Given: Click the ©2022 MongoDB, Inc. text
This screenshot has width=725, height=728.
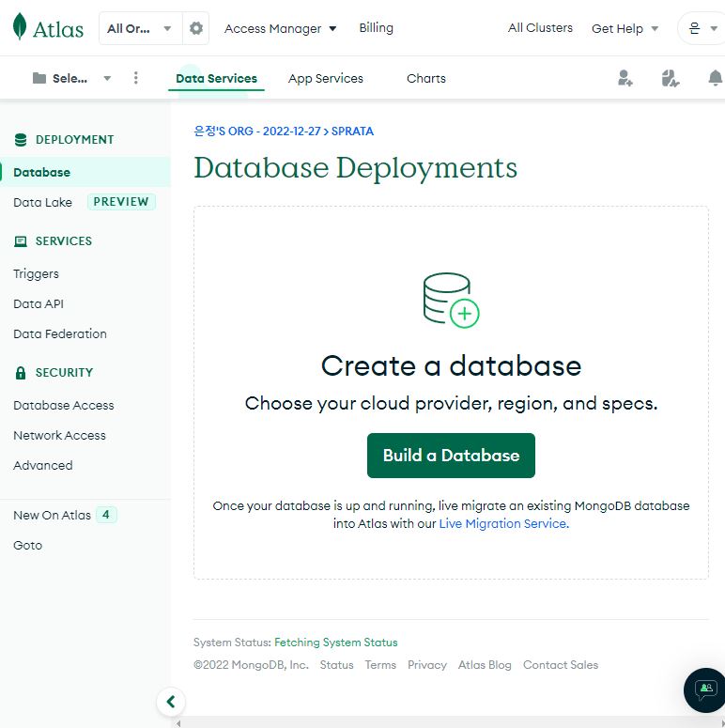Looking at the screenshot, I should tap(251, 665).
